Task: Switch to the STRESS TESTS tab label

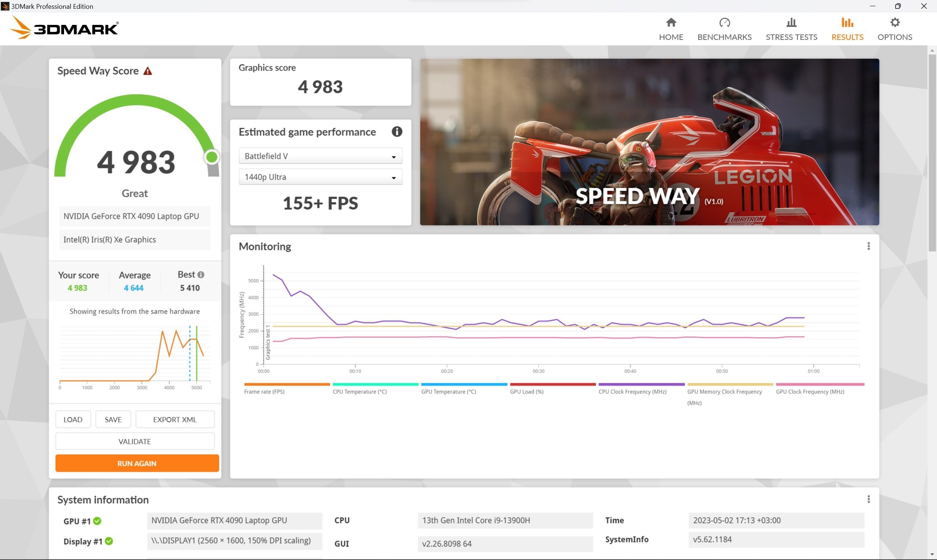Action: pos(791,37)
